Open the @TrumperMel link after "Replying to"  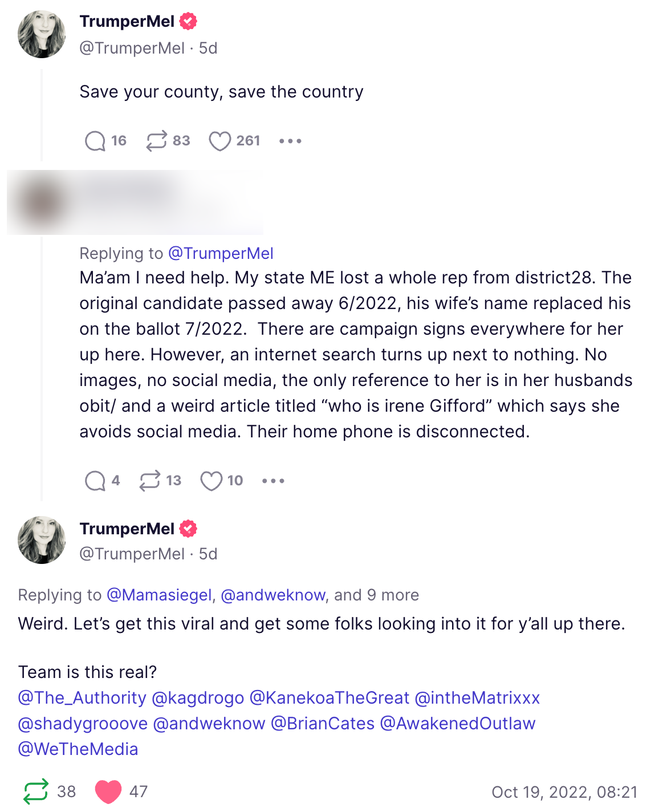221,253
